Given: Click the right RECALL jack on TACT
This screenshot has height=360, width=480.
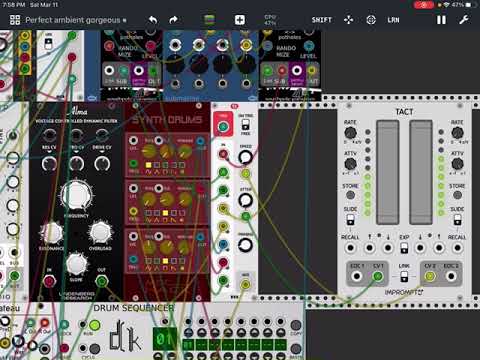Looking at the screenshot, I should pyautogui.click(x=457, y=248).
